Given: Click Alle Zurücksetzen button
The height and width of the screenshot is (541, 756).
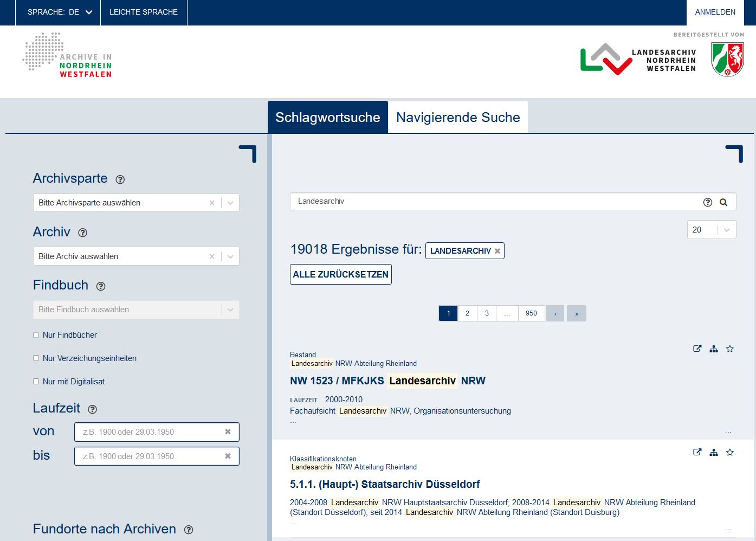Looking at the screenshot, I should click(x=341, y=274).
